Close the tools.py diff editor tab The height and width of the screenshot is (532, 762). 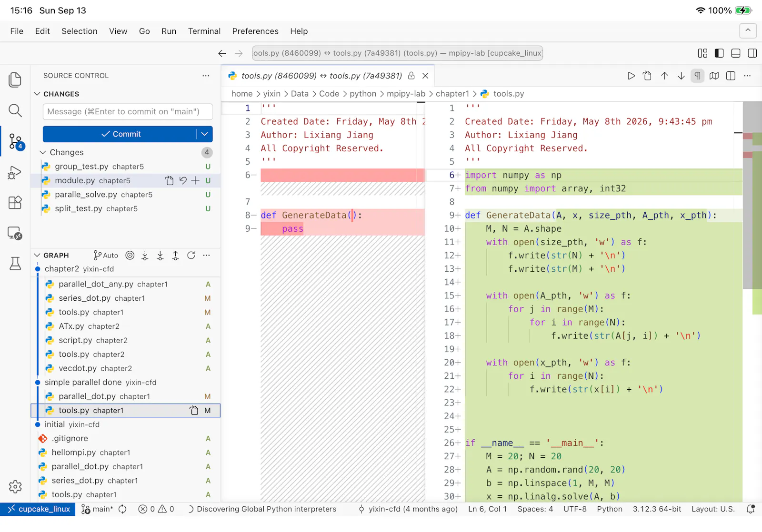pos(425,76)
